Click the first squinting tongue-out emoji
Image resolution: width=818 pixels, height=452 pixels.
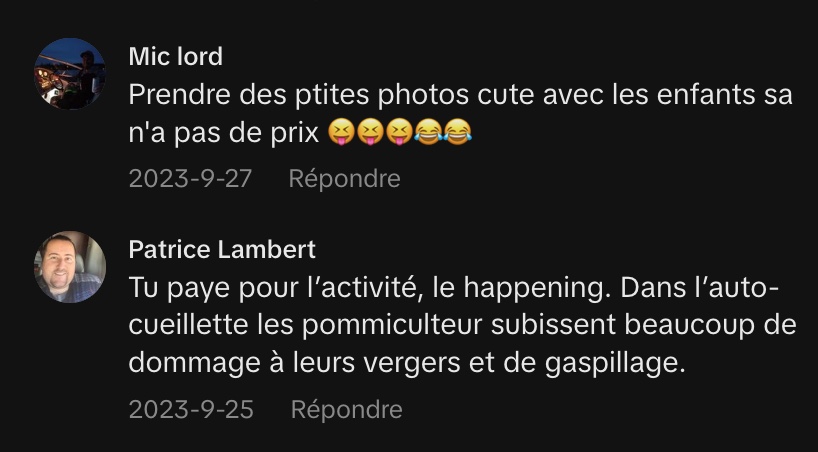point(341,132)
